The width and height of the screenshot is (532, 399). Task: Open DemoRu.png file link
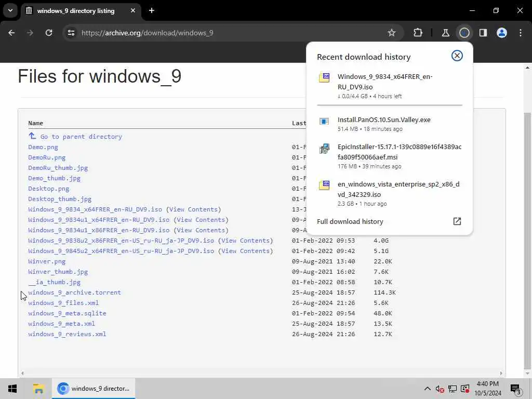[47, 157]
